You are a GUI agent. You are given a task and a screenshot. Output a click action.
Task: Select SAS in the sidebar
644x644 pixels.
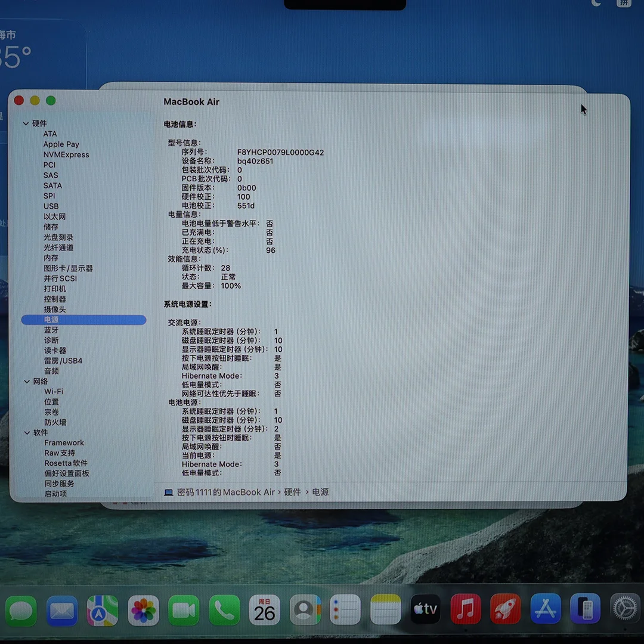point(51,175)
